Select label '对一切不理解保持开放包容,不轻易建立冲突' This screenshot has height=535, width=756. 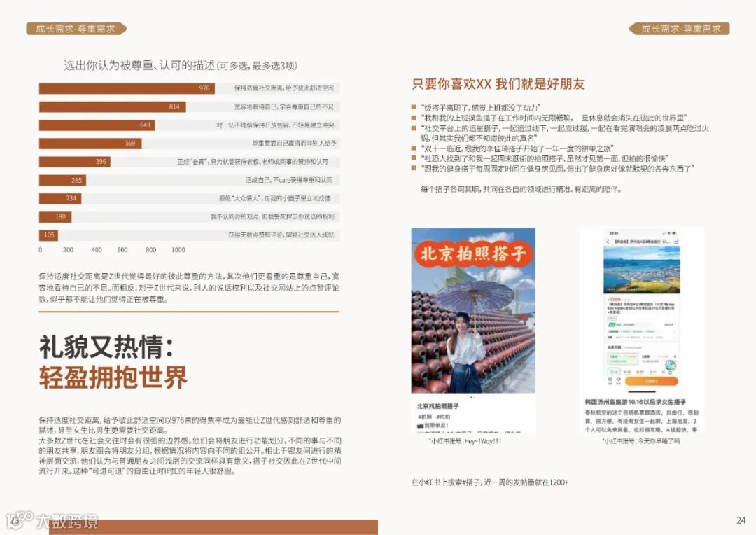tap(275, 125)
